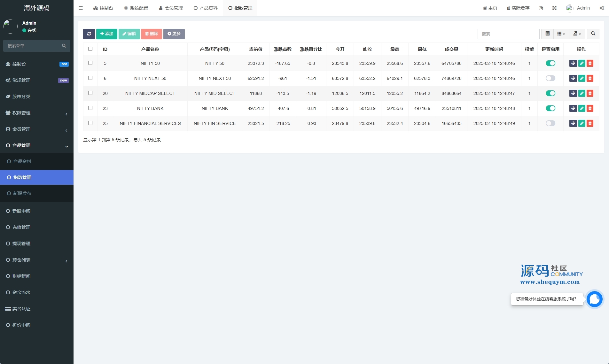Click the green 添加 add button
The width and height of the screenshot is (609, 364).
point(107,34)
